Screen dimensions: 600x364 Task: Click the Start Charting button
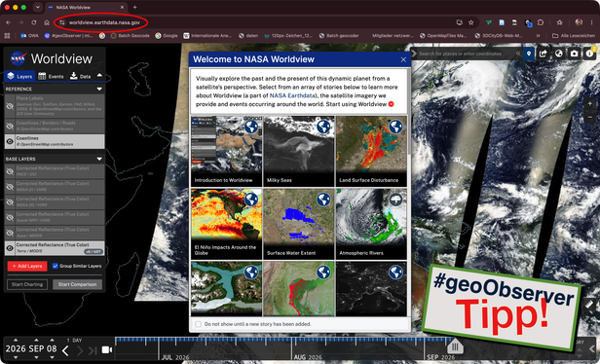tap(27, 284)
